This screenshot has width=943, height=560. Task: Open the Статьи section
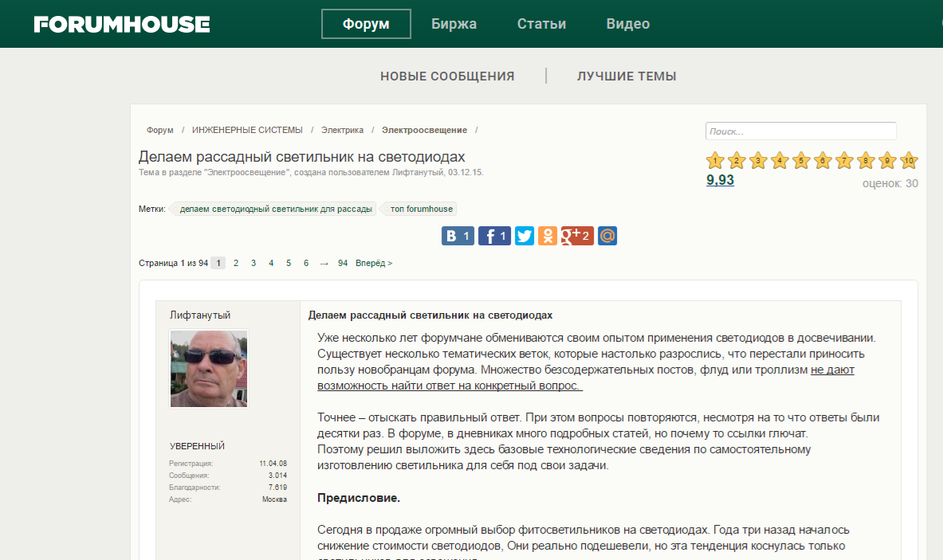coord(541,24)
